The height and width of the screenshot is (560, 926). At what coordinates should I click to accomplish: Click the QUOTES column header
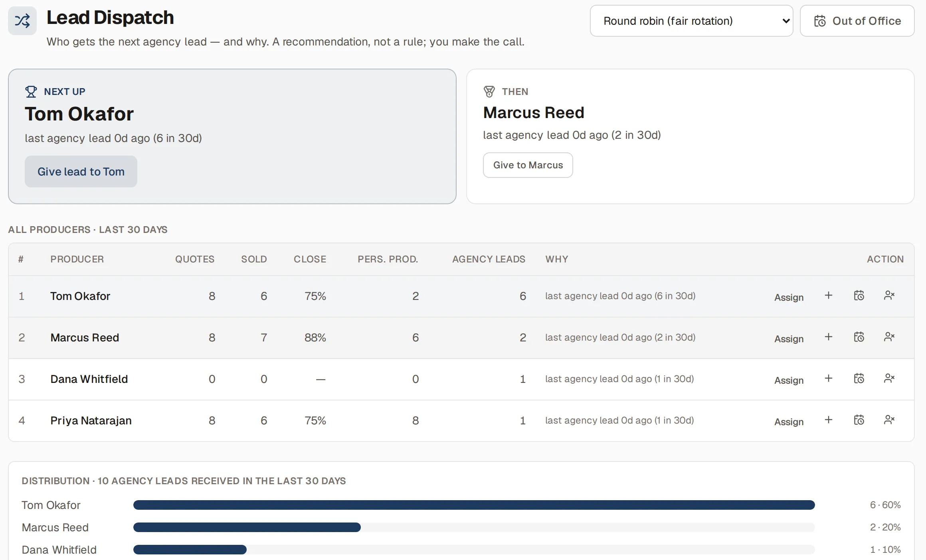click(195, 259)
